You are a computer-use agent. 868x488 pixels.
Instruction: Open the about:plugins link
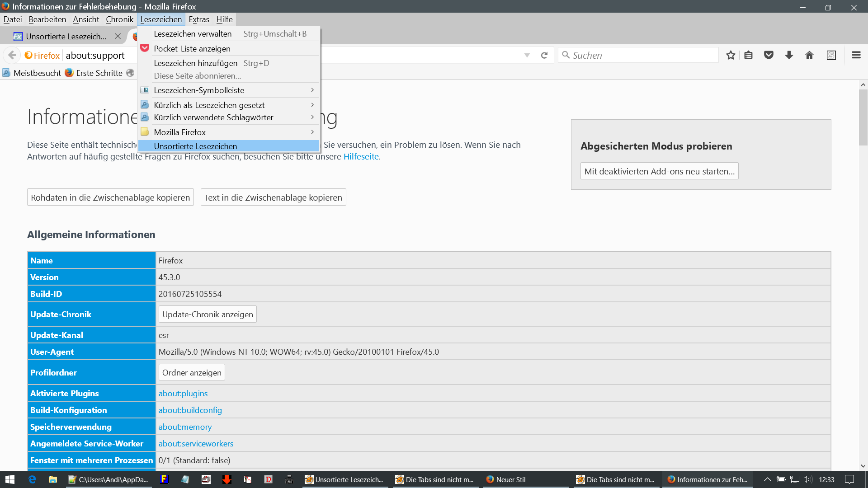pyautogui.click(x=183, y=393)
